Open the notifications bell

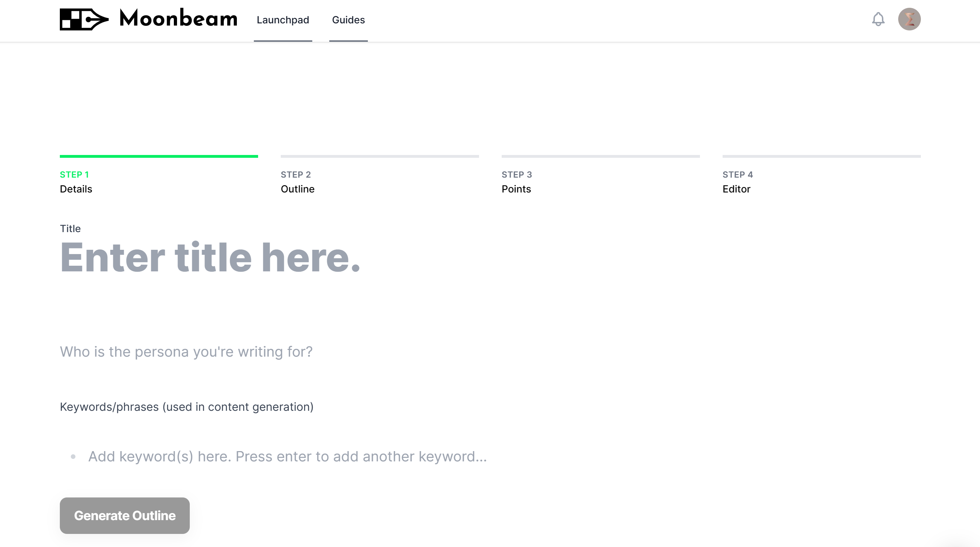(878, 19)
